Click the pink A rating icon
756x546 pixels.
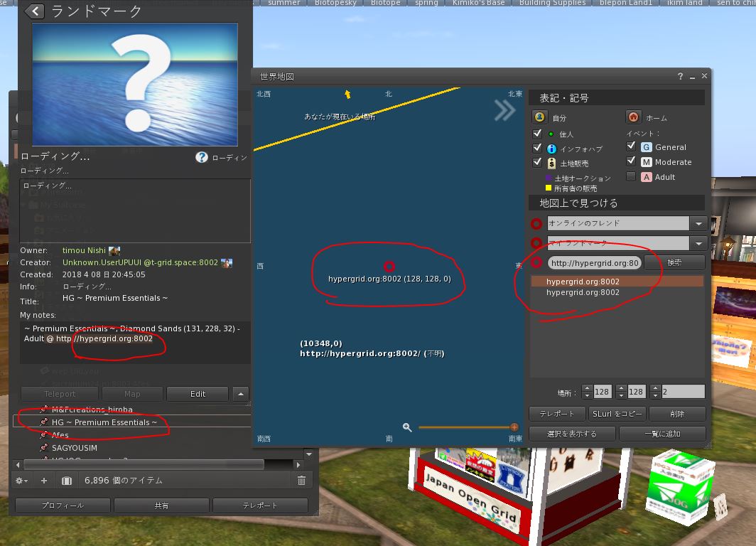(647, 177)
